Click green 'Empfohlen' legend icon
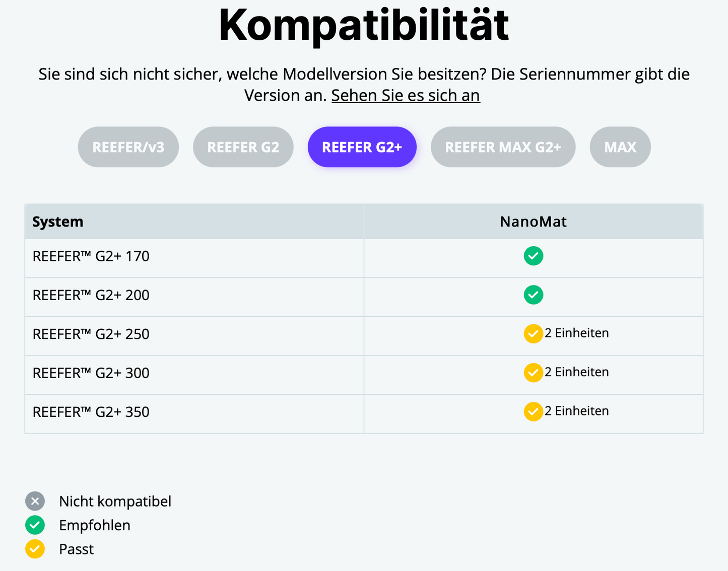Screen dimensions: 728x571 pyautogui.click(x=35, y=525)
